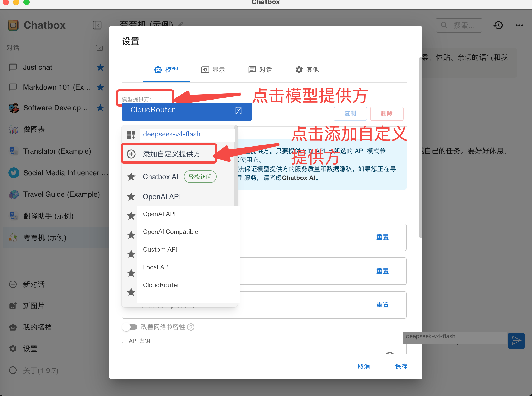Open the 翻译助手 (示例) conversation

[56, 216]
